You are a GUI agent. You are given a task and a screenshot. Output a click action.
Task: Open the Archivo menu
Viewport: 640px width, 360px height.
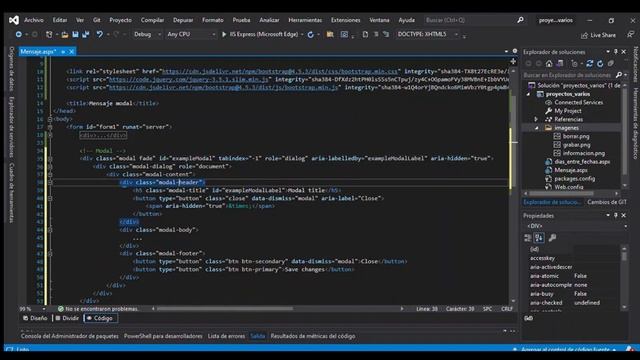33,20
